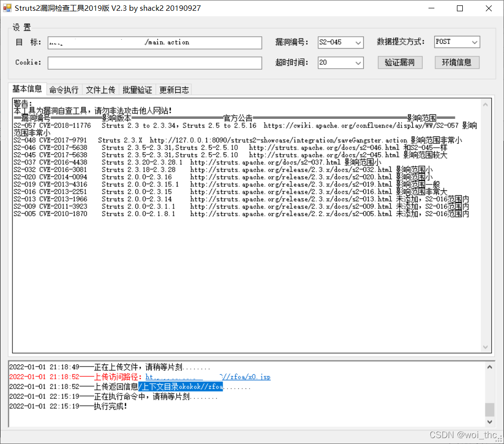The height and width of the screenshot is (444, 504).
Task: Click the S2-048 CVE-2017-9791 row
Action: pyautogui.click(x=238, y=140)
